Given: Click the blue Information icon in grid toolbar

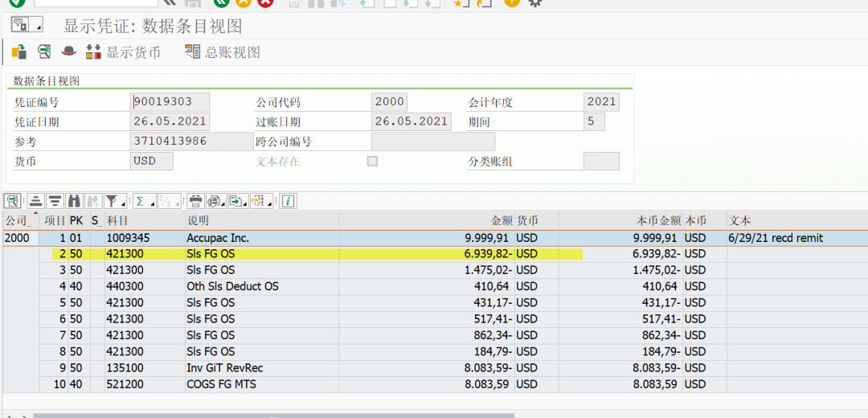Looking at the screenshot, I should click(288, 200).
